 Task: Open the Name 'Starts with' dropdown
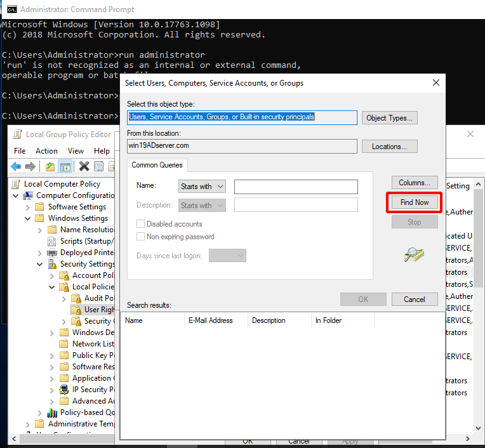click(202, 187)
